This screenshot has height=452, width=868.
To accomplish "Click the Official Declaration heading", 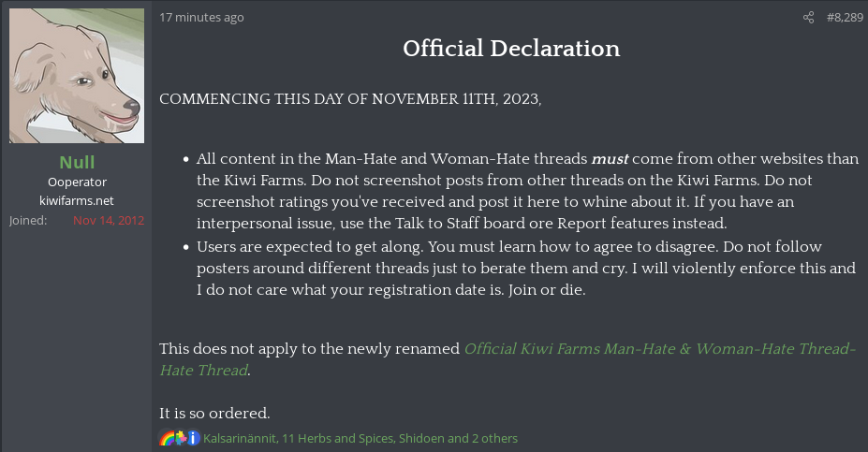I will (x=511, y=48).
